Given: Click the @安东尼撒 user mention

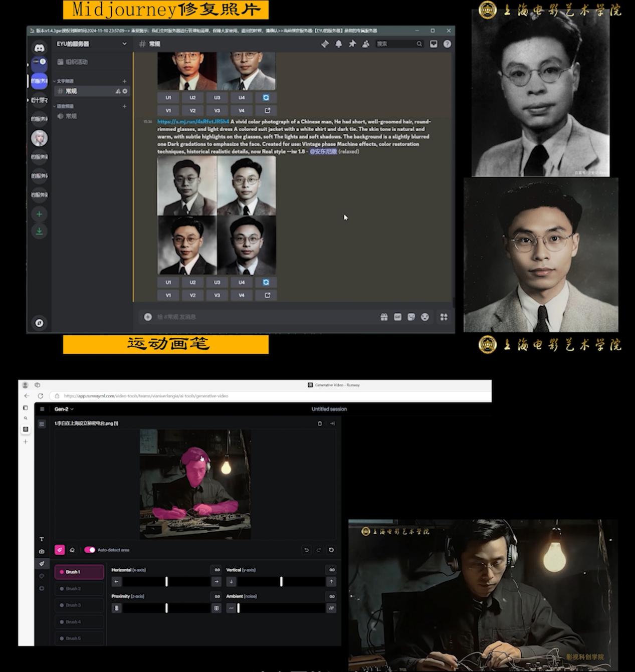Looking at the screenshot, I should [x=323, y=151].
